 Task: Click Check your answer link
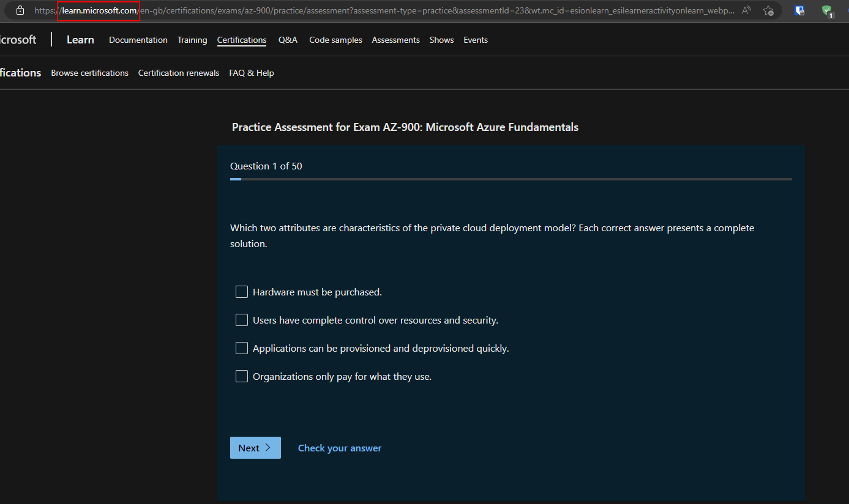[340, 448]
